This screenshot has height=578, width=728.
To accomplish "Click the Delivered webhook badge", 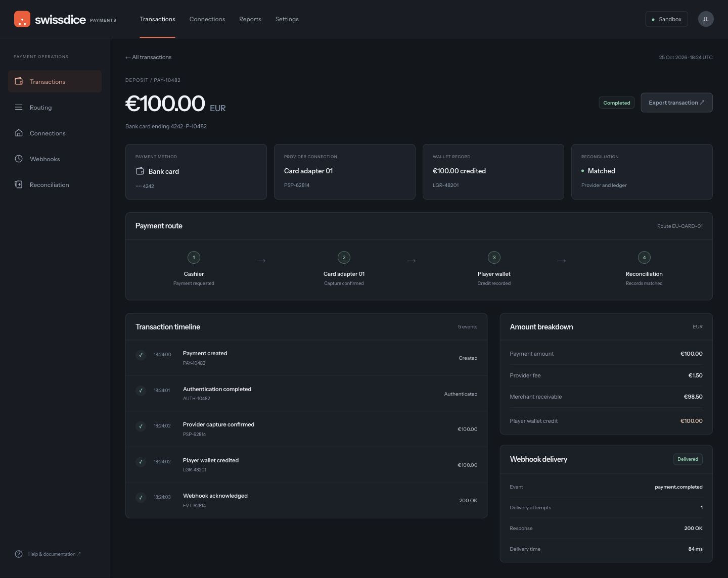I will [x=688, y=459].
